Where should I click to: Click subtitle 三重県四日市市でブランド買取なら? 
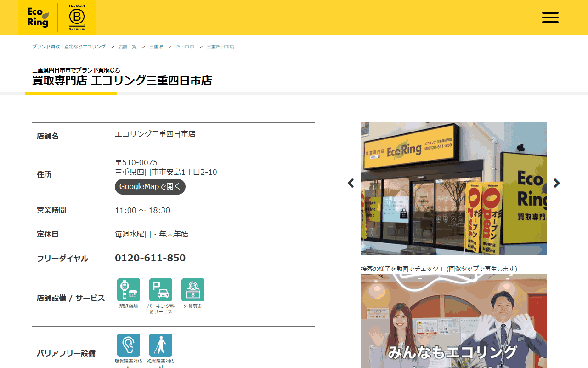coord(76,70)
